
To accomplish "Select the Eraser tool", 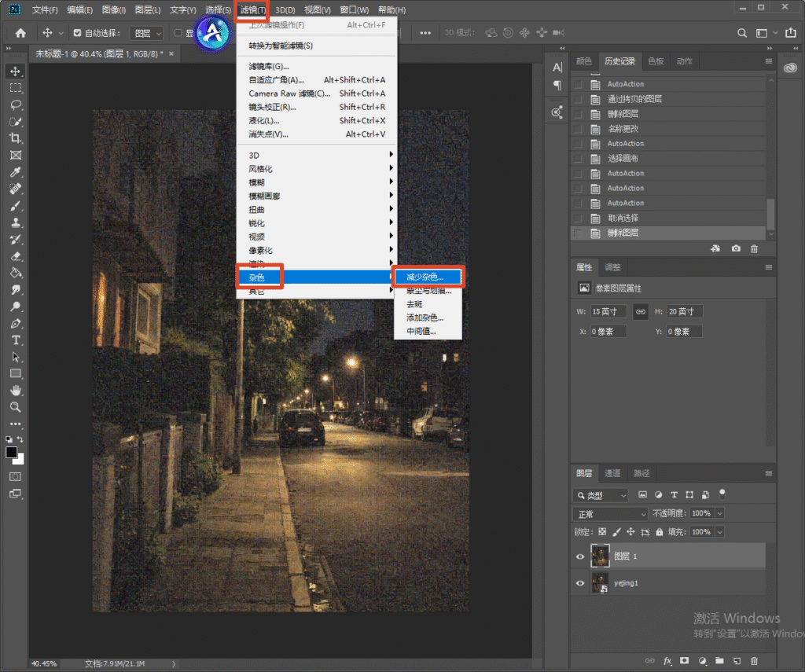I will tap(16, 256).
